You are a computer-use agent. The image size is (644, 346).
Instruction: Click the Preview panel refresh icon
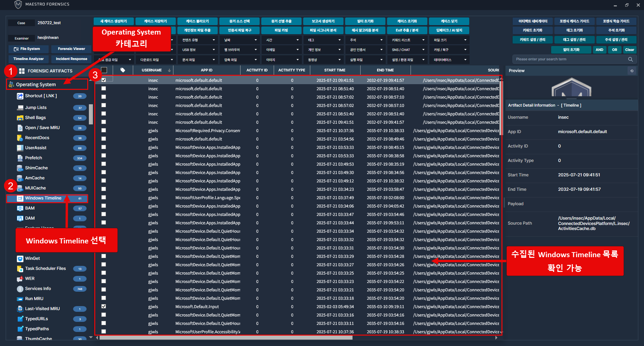coord(632,71)
